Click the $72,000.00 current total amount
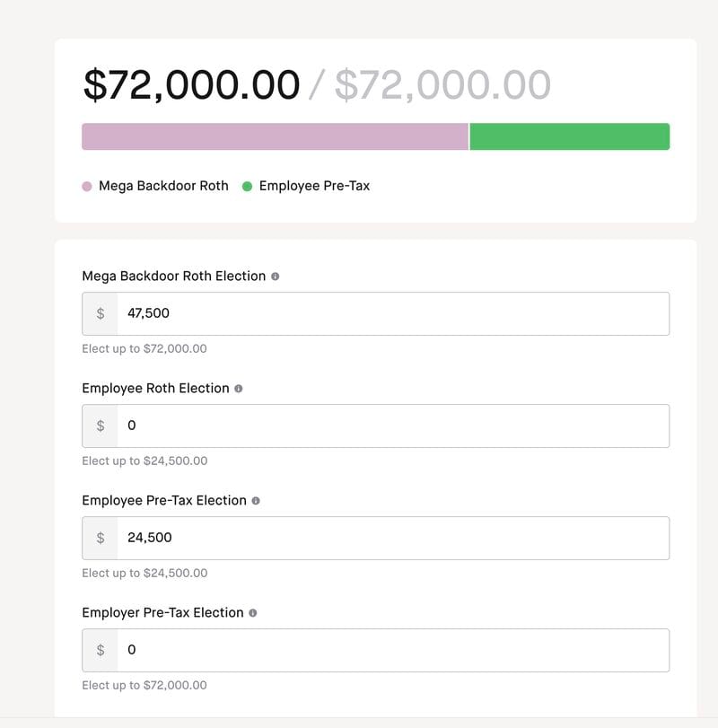The image size is (718, 728). (191, 85)
